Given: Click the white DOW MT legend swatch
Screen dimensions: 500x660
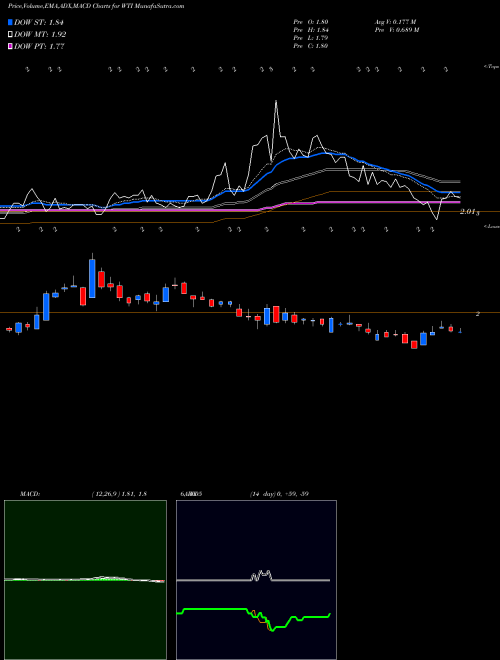Looking at the screenshot, I should (11, 35).
